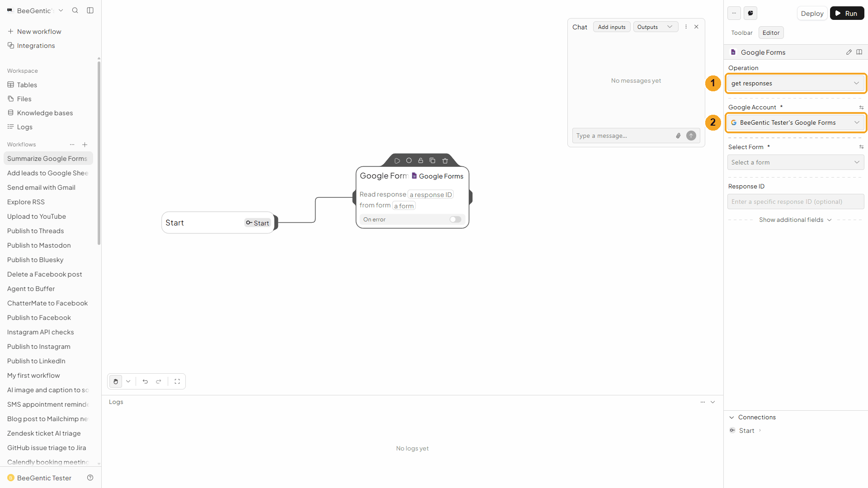Screen dimensions: 868x488
Task: Click the Response ID input field
Action: tap(796, 202)
